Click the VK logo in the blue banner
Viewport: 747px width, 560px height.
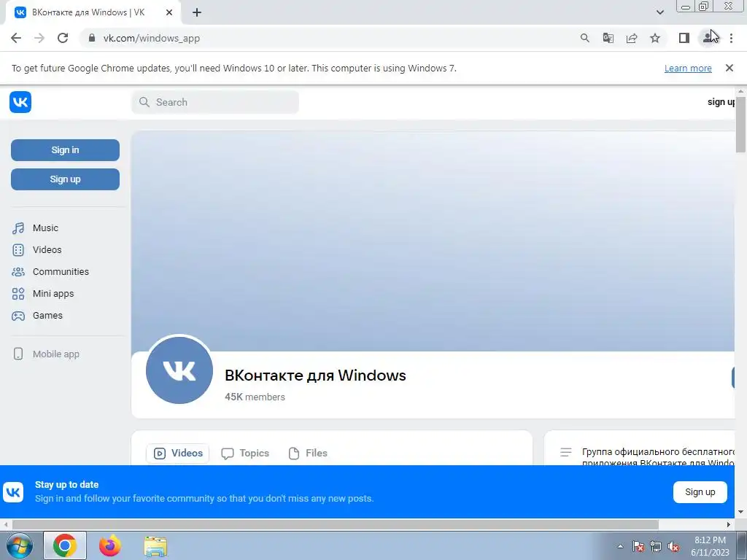click(x=13, y=492)
